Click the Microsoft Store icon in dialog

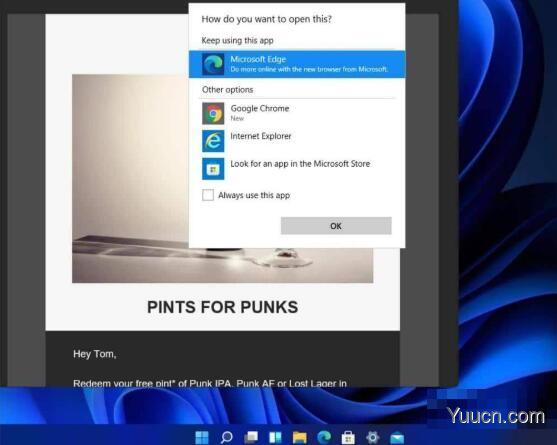pyautogui.click(x=213, y=169)
